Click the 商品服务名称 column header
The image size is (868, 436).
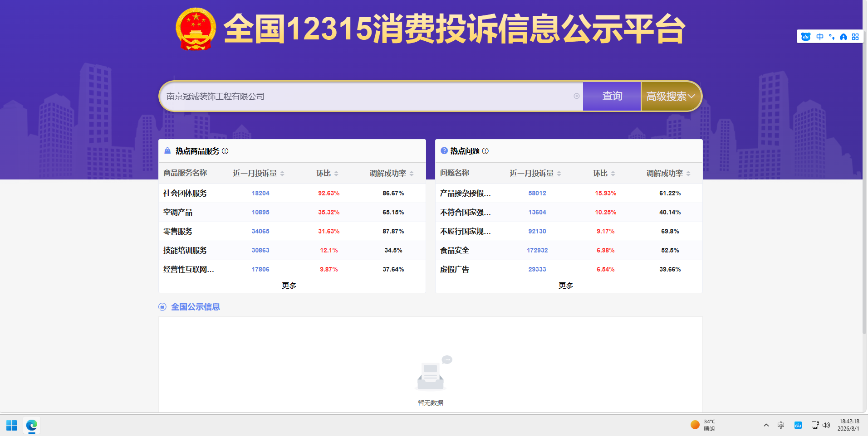coord(185,173)
